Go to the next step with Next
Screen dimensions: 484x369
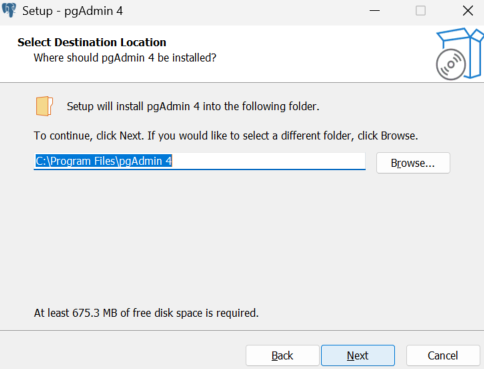pos(358,355)
